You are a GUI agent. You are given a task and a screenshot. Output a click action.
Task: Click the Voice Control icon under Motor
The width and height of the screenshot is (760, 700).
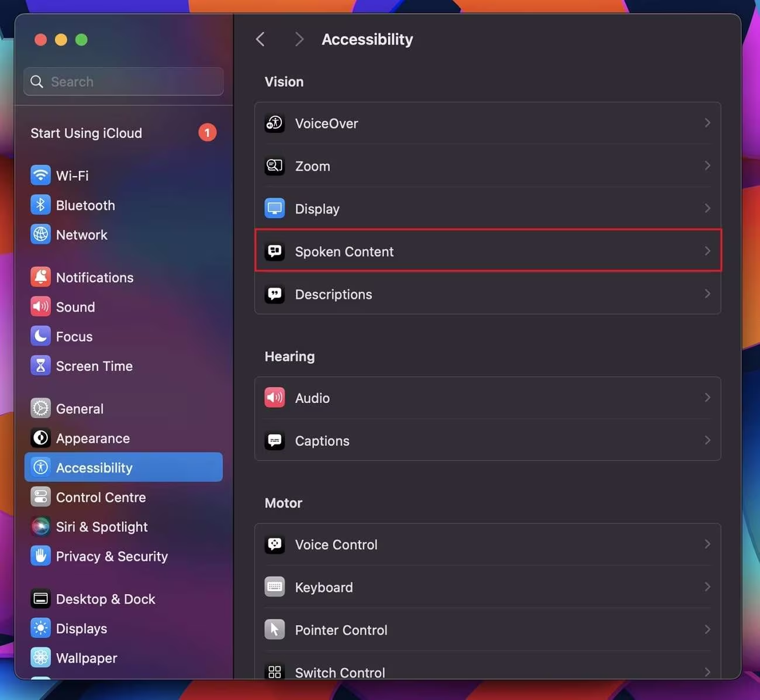click(274, 544)
